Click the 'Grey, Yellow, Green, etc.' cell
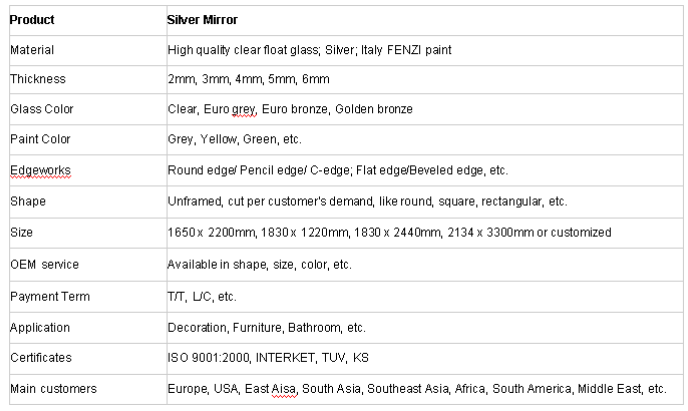This screenshot has width=688, height=411. 234,139
